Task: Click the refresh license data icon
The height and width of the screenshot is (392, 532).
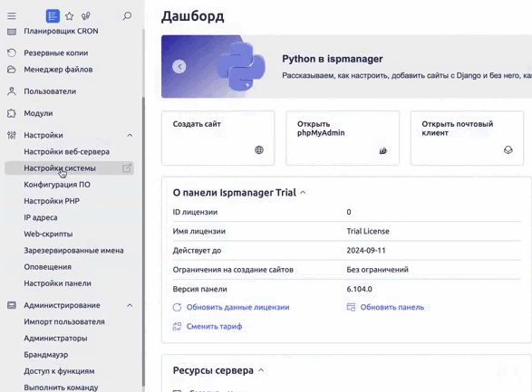Action: (x=177, y=307)
